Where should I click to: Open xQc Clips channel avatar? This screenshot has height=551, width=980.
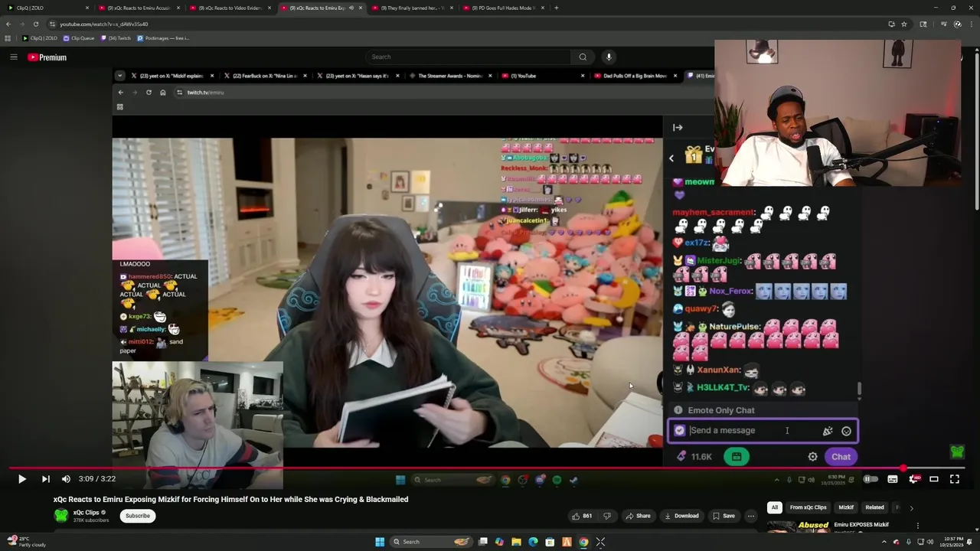click(60, 516)
